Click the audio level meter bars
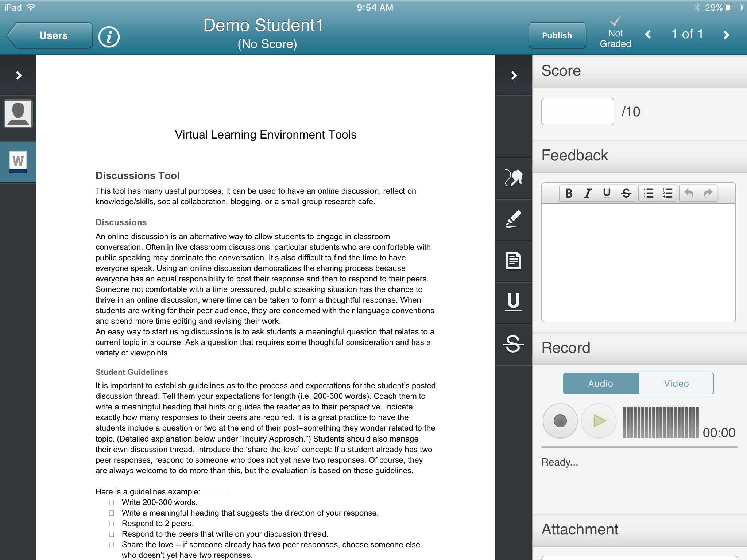 click(x=661, y=422)
